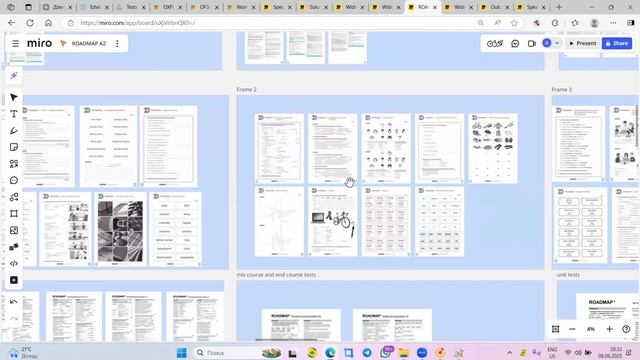
Task: Select the Text tool
Action: pos(13,114)
